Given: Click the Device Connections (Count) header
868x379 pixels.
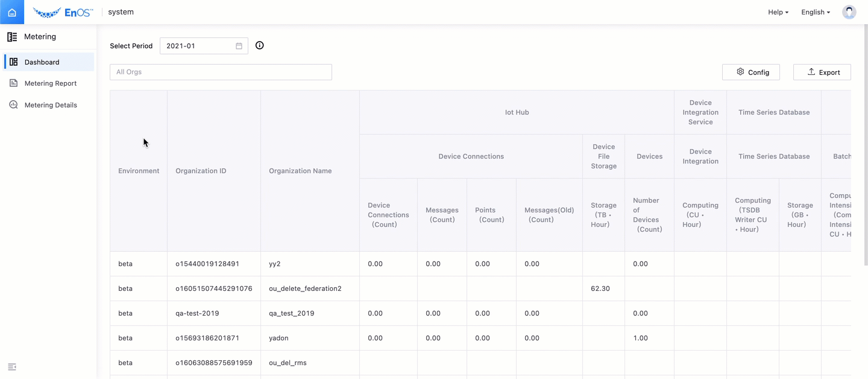Looking at the screenshot, I should (x=388, y=215).
